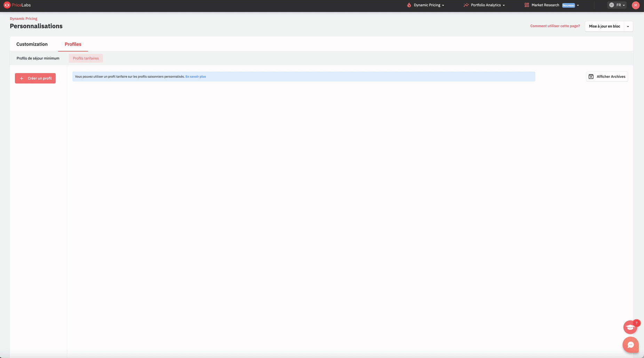Click the Créer un profil button
This screenshot has width=644, height=358.
pyautogui.click(x=35, y=78)
